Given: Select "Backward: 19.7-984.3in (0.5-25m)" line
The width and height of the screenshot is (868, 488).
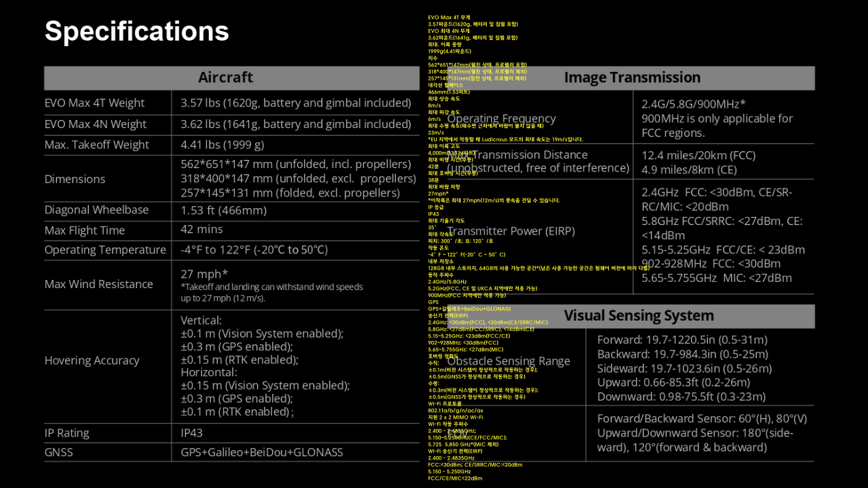Looking at the screenshot, I should tap(682, 354).
